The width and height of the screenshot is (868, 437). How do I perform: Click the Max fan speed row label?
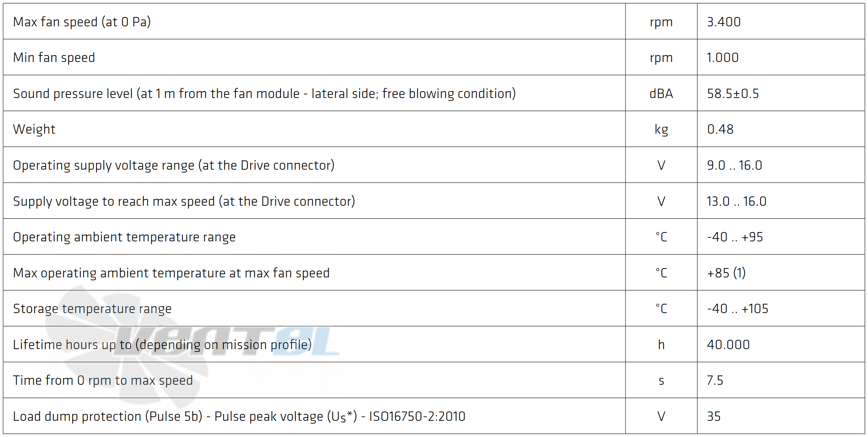coord(82,22)
